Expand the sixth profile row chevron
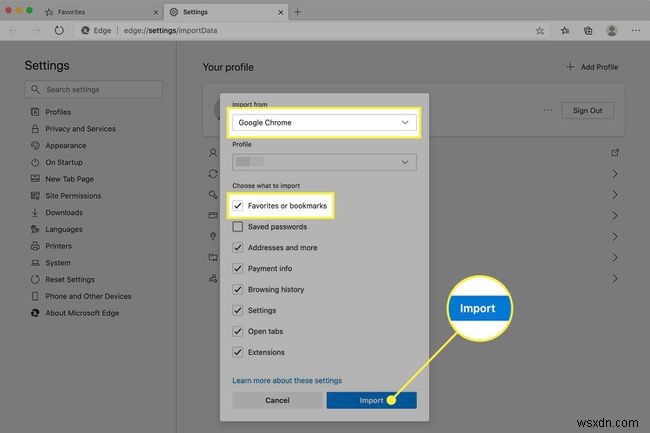This screenshot has height=433, width=650. 615,257
